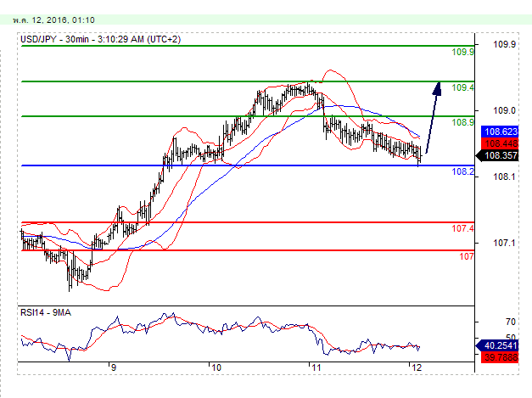The width and height of the screenshot is (532, 398).
Task: Click day 12 on the date axis
Action: [416, 367]
